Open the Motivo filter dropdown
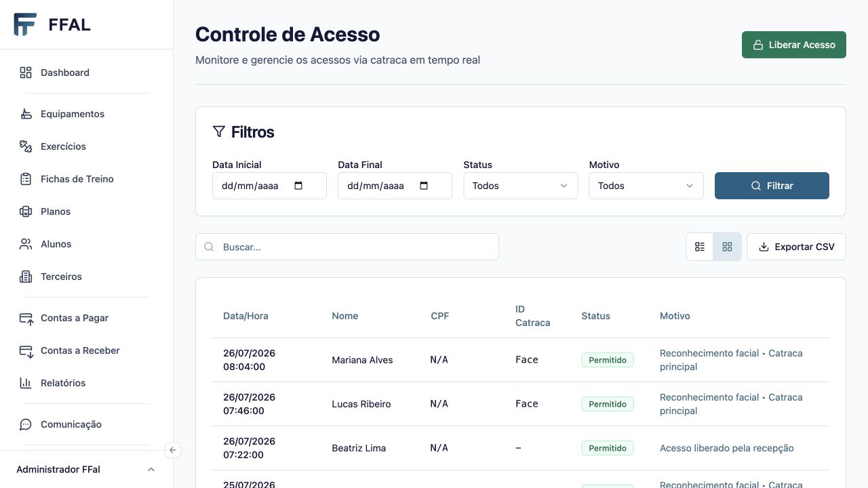The width and height of the screenshot is (868, 488). point(646,186)
